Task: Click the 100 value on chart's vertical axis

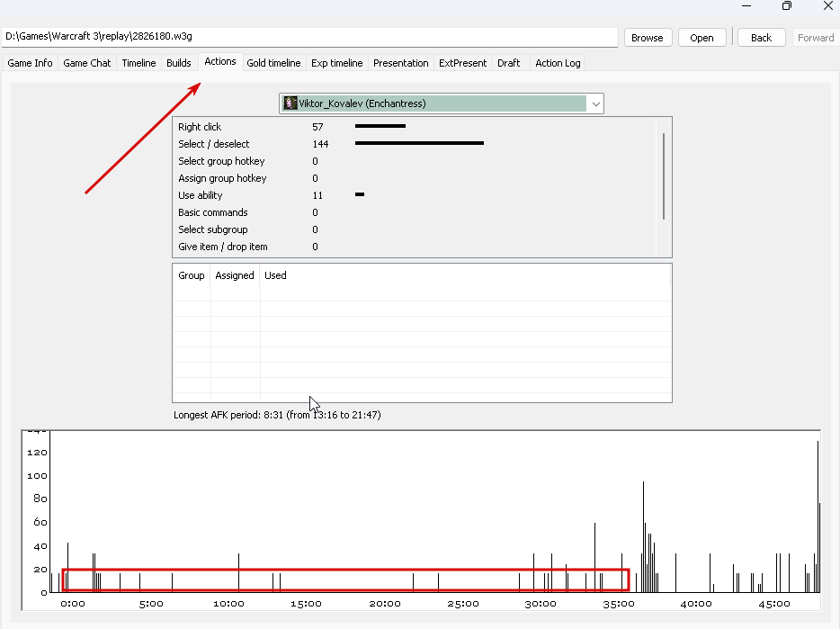Action: (x=37, y=476)
